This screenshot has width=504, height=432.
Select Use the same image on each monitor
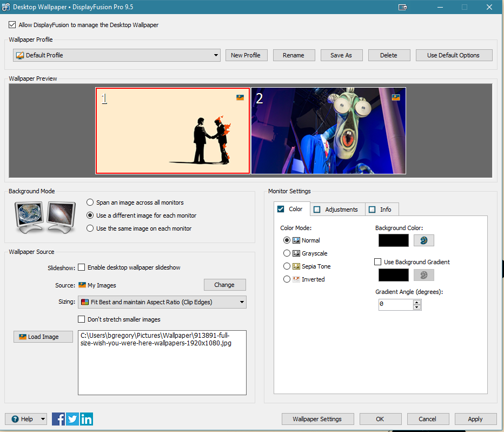click(90, 228)
